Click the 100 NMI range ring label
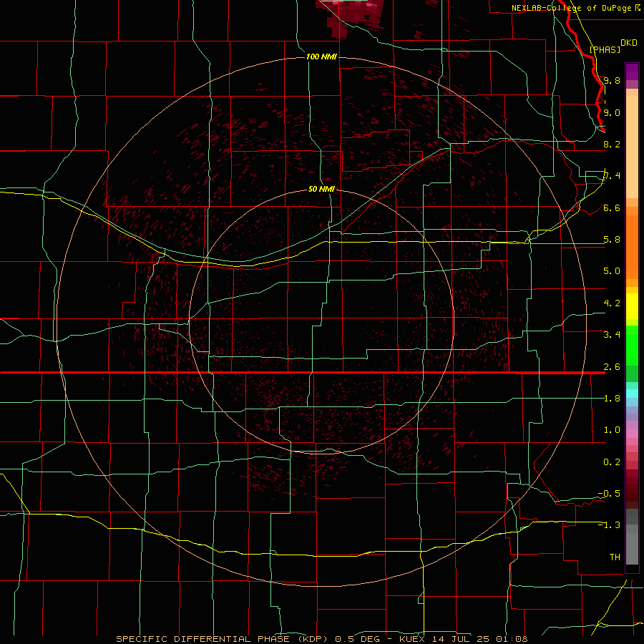 [x=321, y=57]
